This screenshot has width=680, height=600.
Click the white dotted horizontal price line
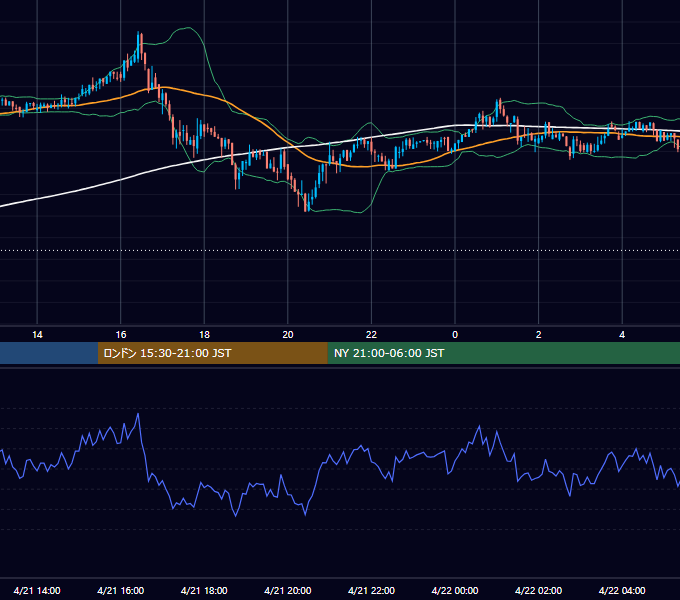[x=340, y=250]
